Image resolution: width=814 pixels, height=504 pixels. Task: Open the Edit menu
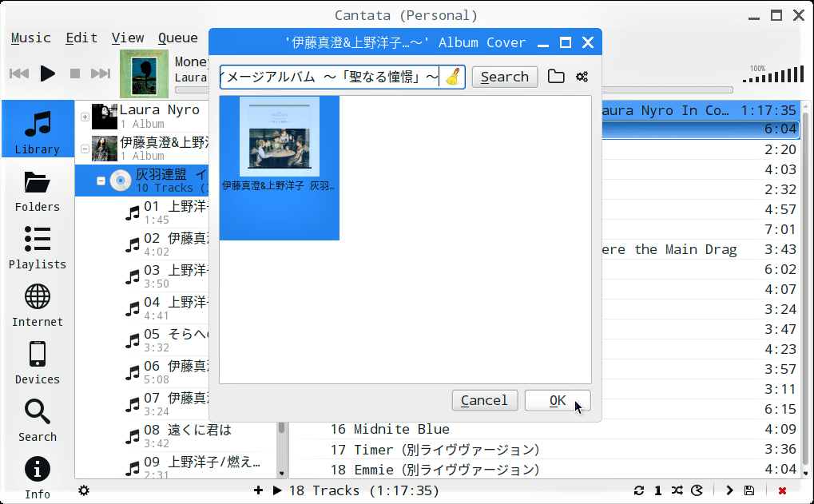[x=81, y=38]
